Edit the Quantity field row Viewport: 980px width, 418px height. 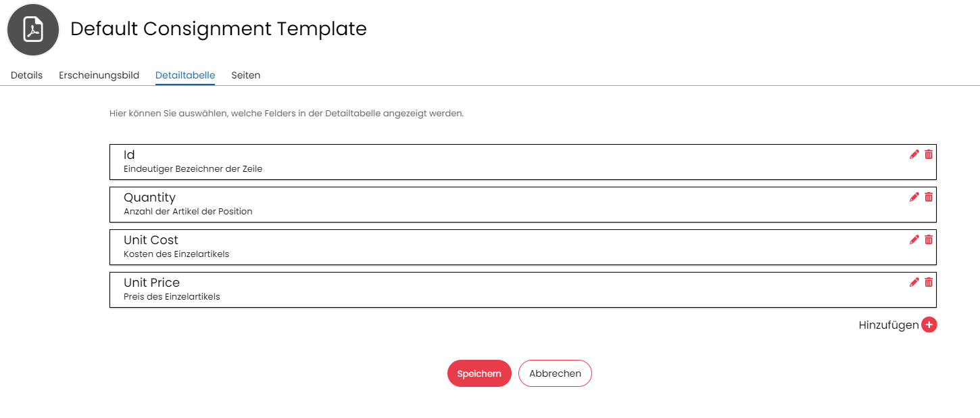[914, 197]
